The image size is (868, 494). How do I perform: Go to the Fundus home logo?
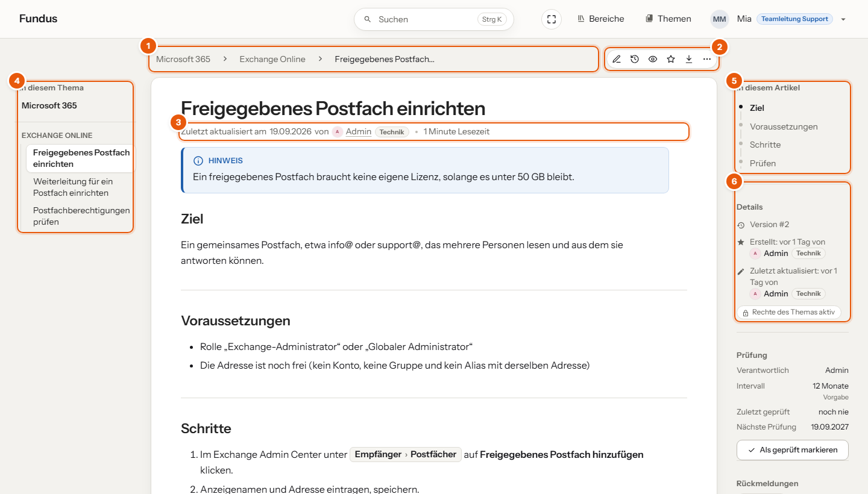click(x=38, y=19)
